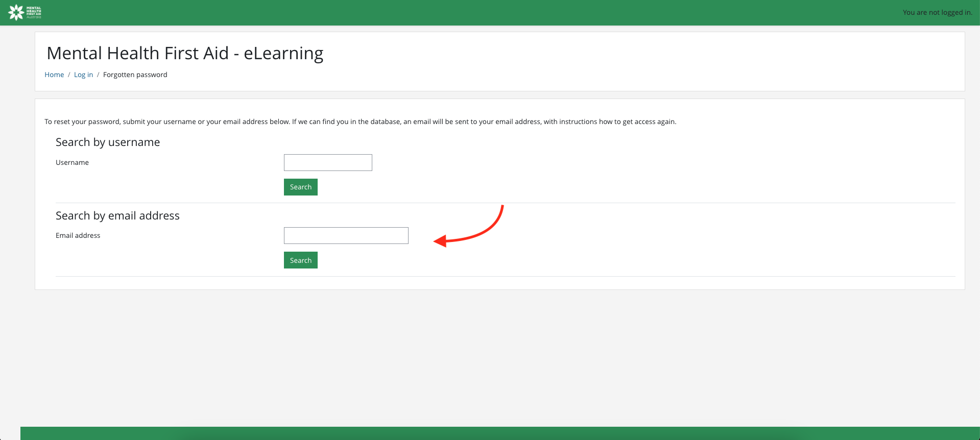Focus the Username input field
Viewport: 980px width, 440px height.
pos(328,162)
